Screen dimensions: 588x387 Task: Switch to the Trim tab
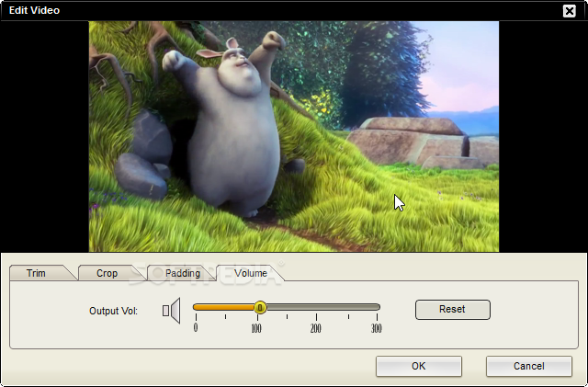(36, 273)
